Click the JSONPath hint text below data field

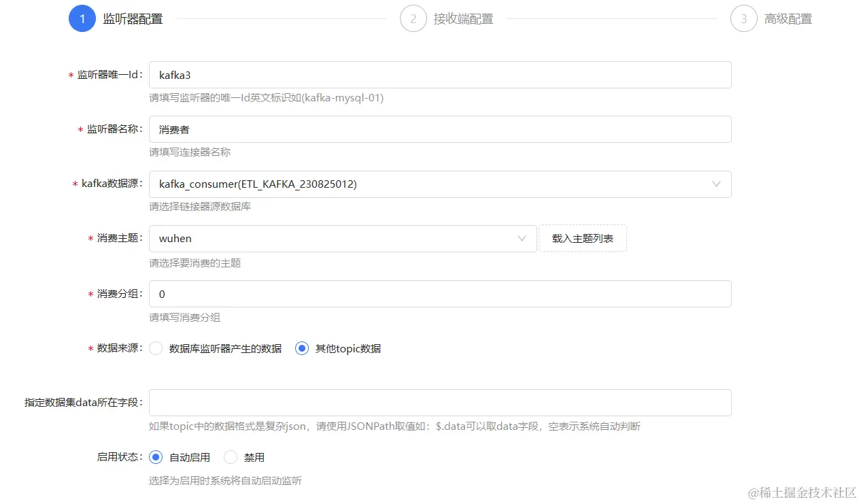click(394, 426)
